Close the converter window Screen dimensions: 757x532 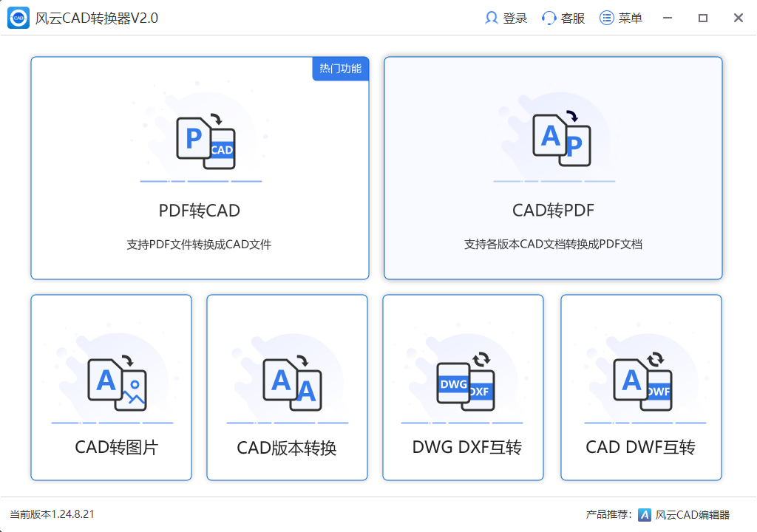(739, 18)
